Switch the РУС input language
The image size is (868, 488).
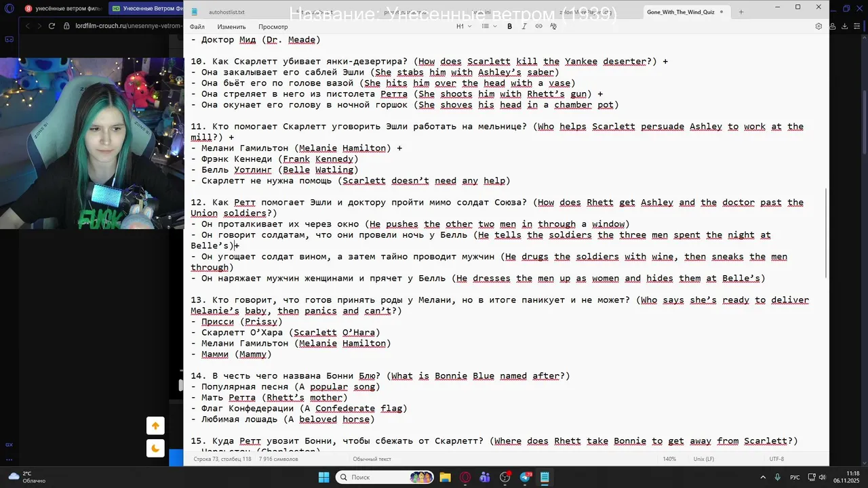tap(795, 477)
